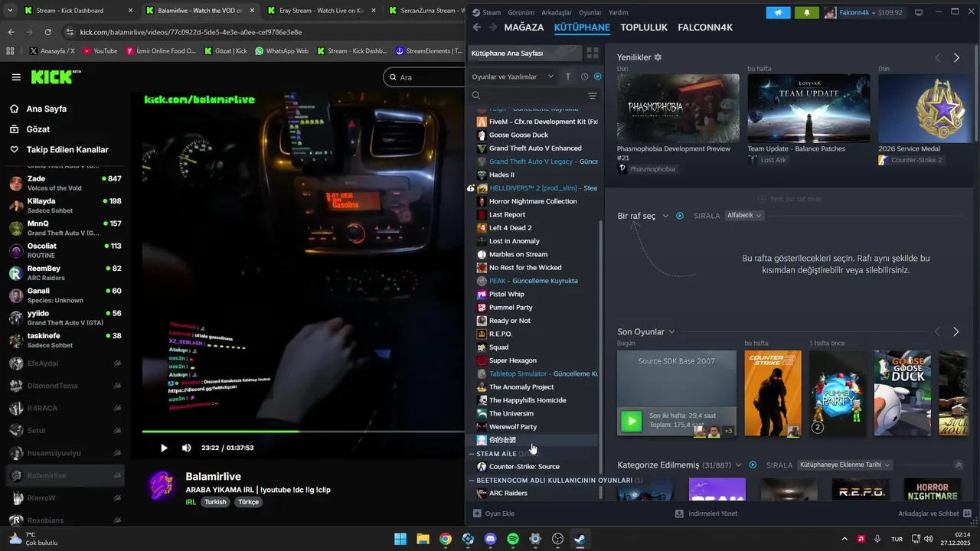Click Kütüphane Ana Sayfası button
The height and width of the screenshot is (551, 980).
click(x=524, y=54)
